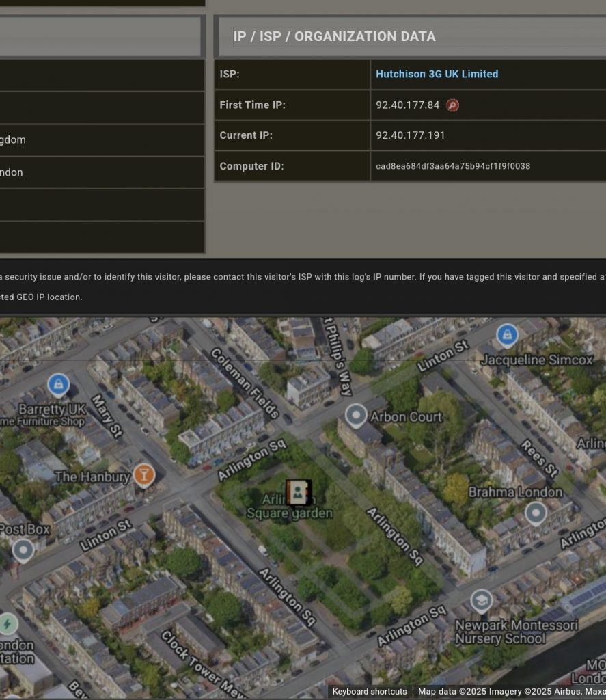Select the Newpark Montessori school icon

482,601
